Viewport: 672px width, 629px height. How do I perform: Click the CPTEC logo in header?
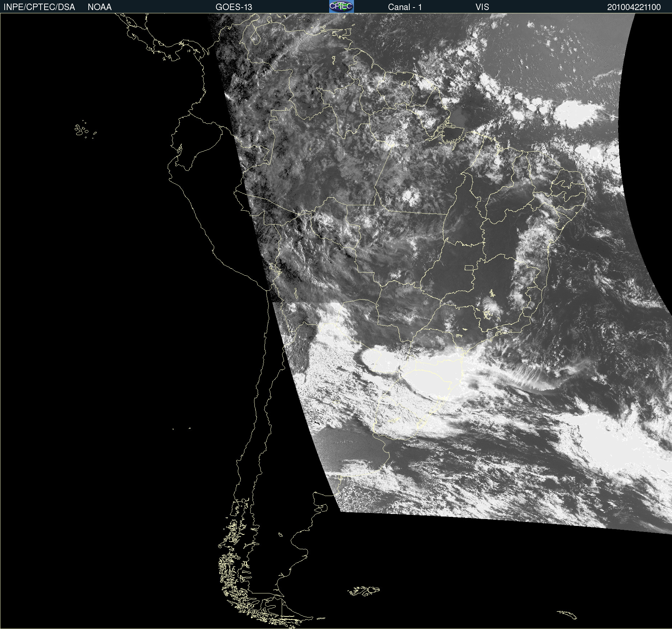click(341, 6)
